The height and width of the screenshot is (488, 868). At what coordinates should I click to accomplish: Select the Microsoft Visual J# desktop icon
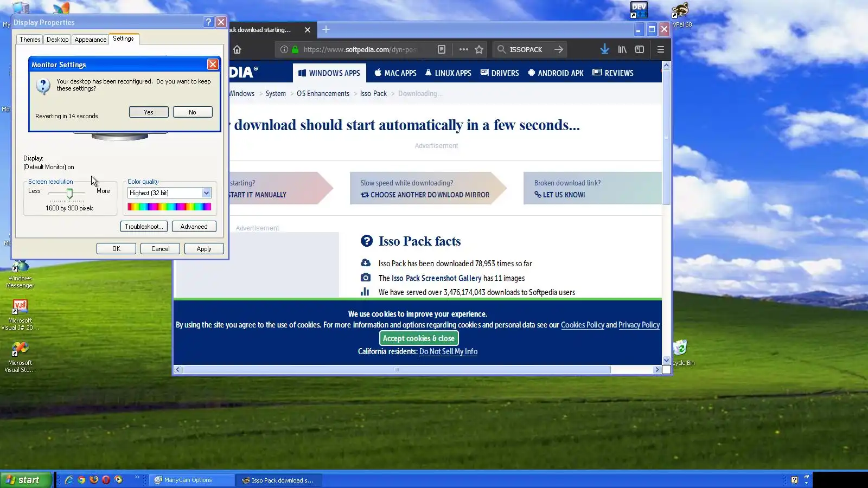[x=20, y=315]
